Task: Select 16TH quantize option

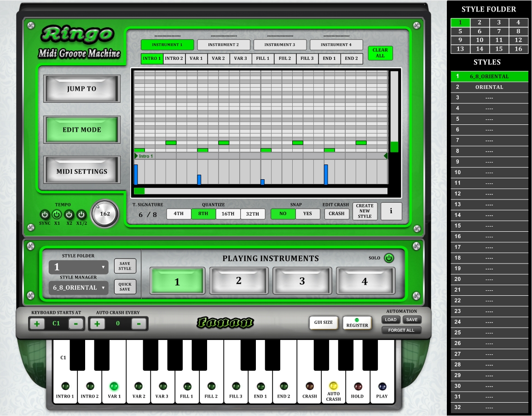Action: tap(228, 214)
